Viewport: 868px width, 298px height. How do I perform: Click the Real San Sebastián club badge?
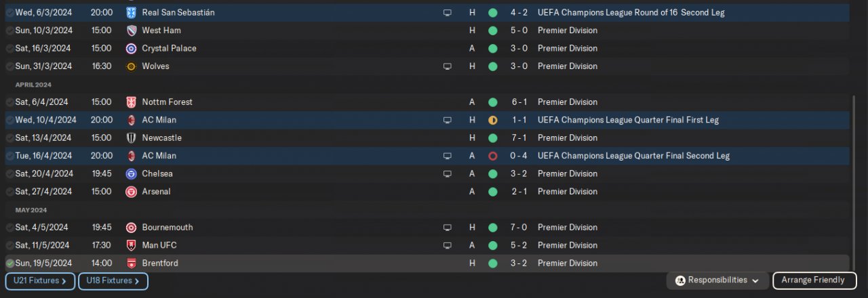pyautogui.click(x=132, y=13)
